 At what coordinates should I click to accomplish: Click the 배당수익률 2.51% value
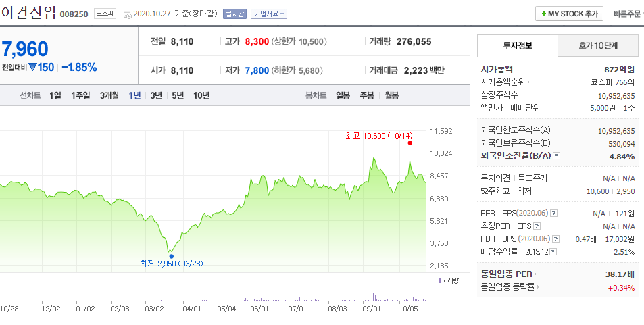pos(624,252)
